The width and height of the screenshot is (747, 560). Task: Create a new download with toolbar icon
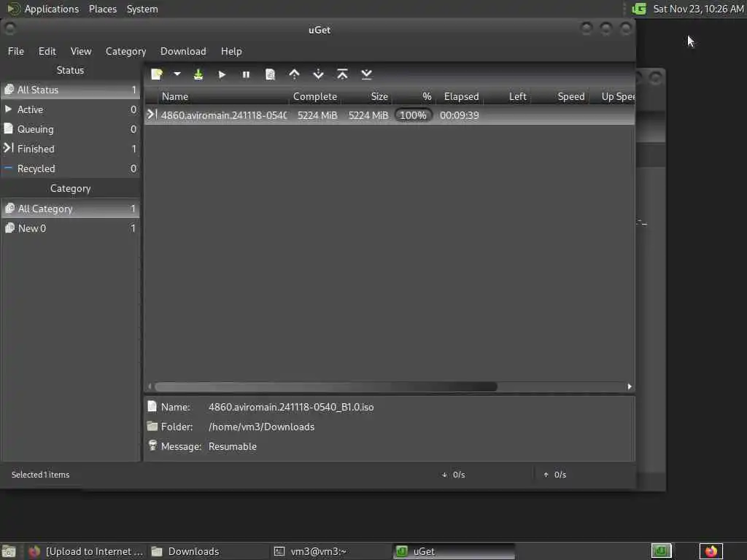click(157, 74)
